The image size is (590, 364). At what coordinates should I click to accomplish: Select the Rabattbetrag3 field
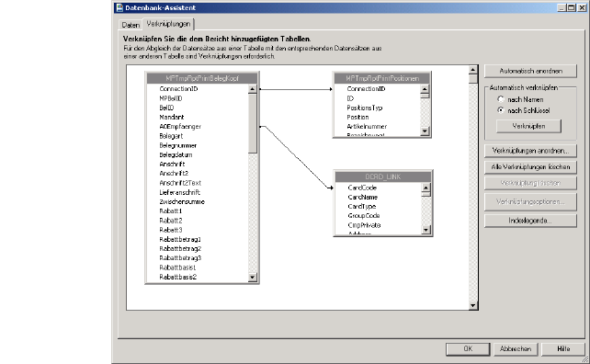coord(180,258)
